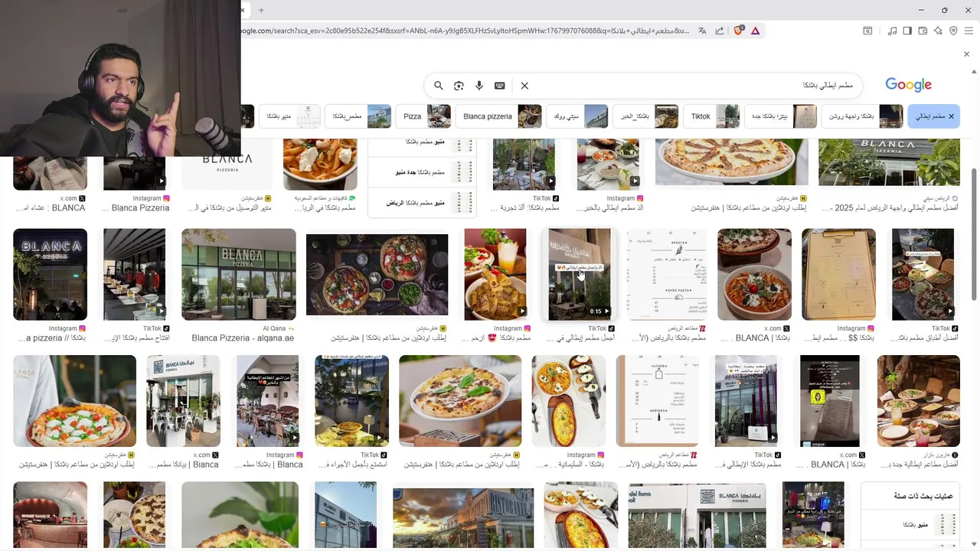Open Blanca Pizzeria - alqana.ae result caption
Viewport: 980px width, 551px height.
[243, 338]
